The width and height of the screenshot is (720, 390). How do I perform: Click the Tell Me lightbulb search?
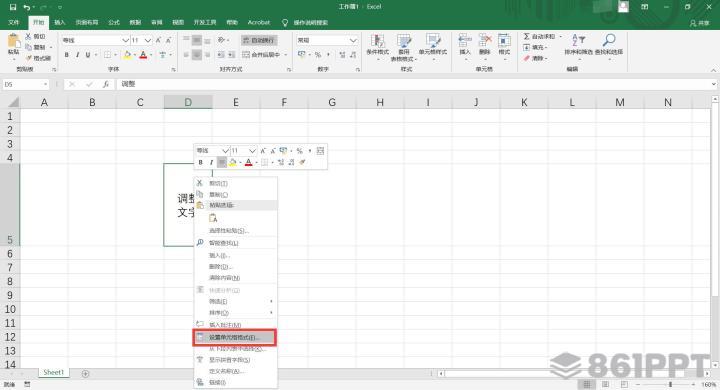(285, 22)
